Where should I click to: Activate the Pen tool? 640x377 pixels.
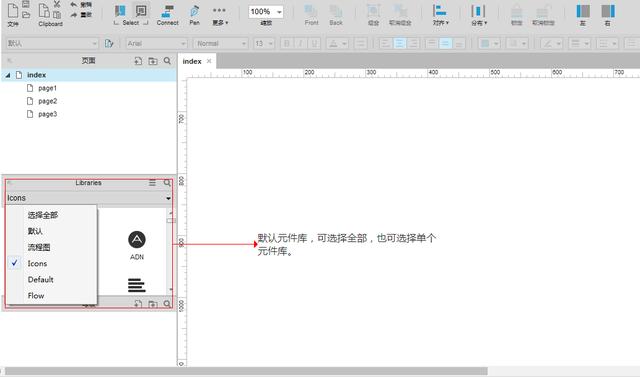pyautogui.click(x=195, y=15)
